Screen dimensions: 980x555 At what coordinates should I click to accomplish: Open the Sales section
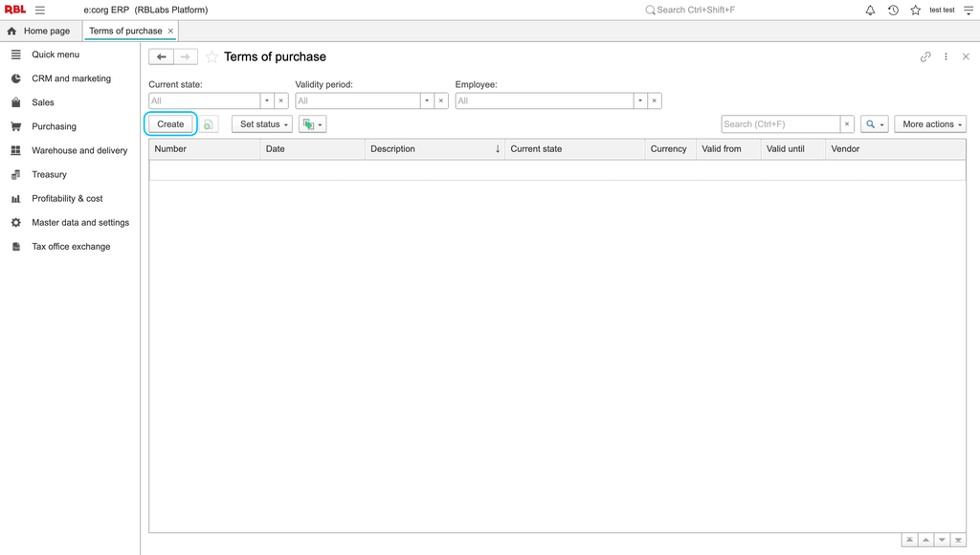tap(43, 102)
